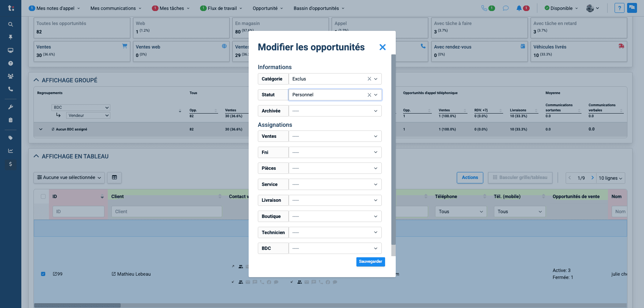
Task: Click the dollar sign icon in sidebar
Action: (x=11, y=164)
